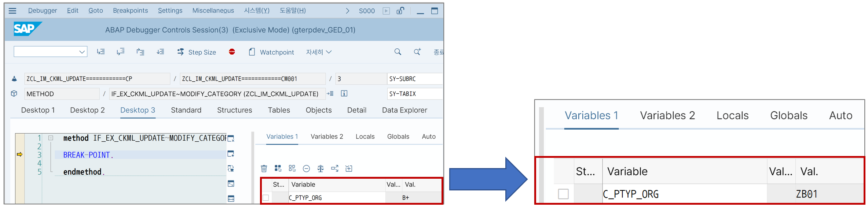This screenshot has width=868, height=208.
Task: Collapse the method block at line 1
Action: click(x=51, y=138)
